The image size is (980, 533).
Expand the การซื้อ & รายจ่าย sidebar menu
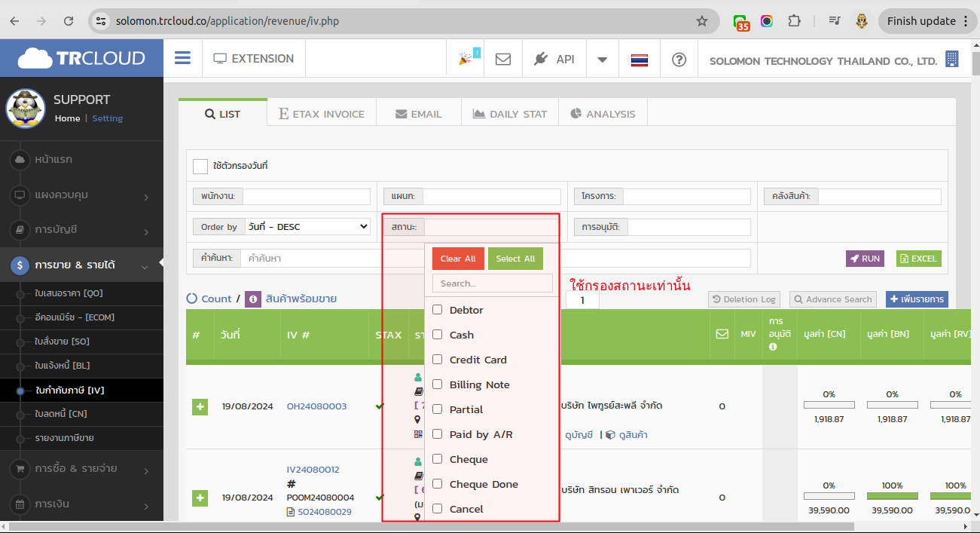(81, 469)
